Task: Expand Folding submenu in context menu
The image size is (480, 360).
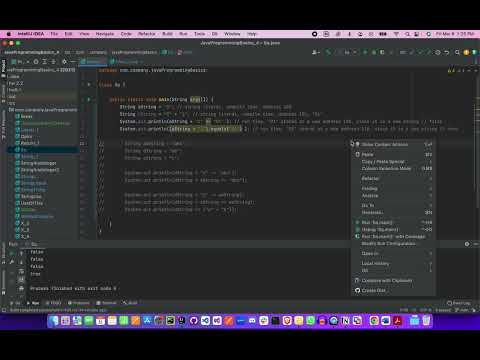Action: [393, 189]
